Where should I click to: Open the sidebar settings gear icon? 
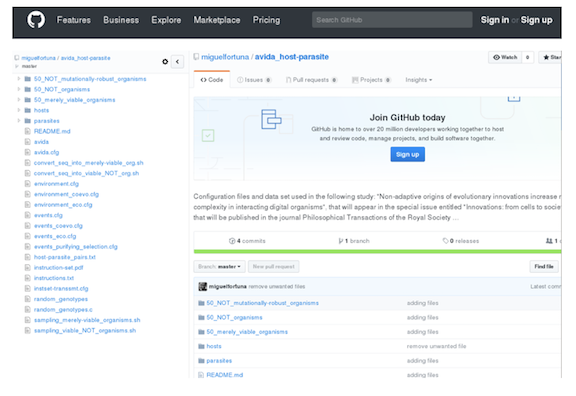coord(165,62)
